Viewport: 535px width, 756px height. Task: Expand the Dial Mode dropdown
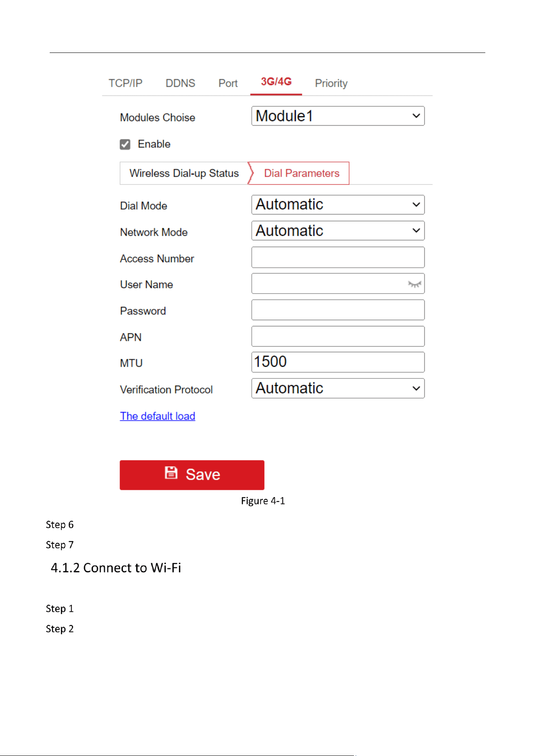coord(338,205)
